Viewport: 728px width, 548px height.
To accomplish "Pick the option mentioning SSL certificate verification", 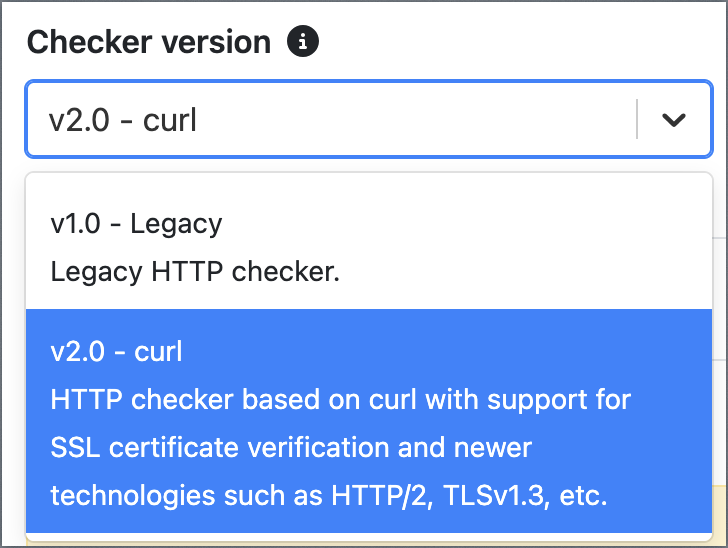I will [369, 421].
